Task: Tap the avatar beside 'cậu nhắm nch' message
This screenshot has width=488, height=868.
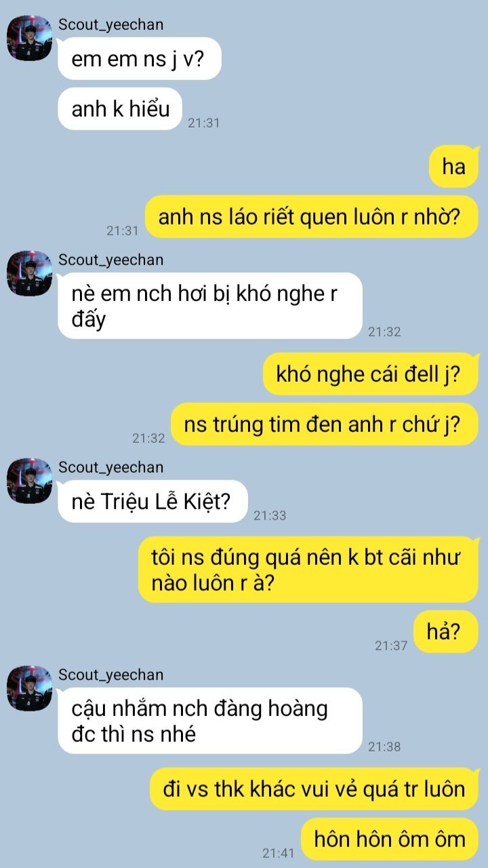Action: click(x=29, y=688)
